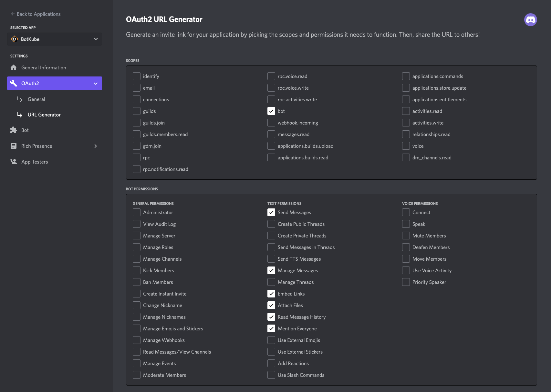Enable the Administrator permission
Image resolution: width=551 pixels, height=392 pixels.
[x=136, y=212]
